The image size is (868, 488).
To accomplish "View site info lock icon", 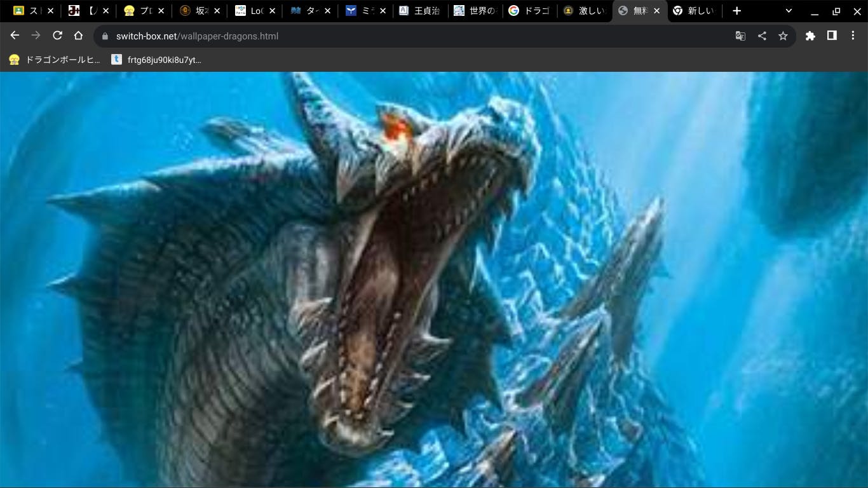I will click(x=105, y=36).
